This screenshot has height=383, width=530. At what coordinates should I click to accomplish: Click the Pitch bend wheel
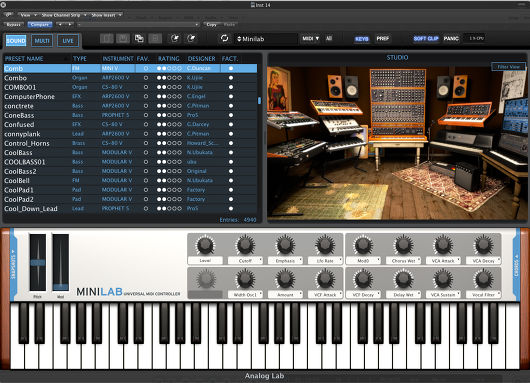click(38, 262)
